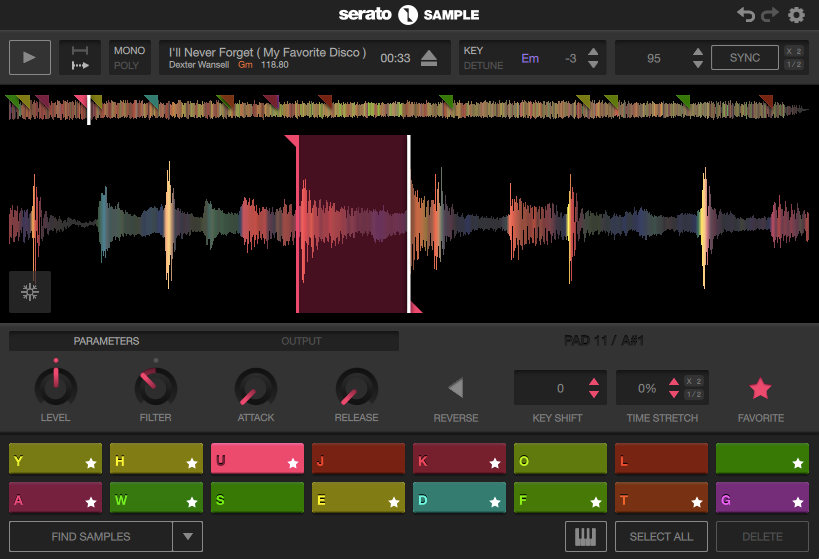Eject the loaded track
Image resolution: width=819 pixels, height=559 pixels.
[429, 58]
